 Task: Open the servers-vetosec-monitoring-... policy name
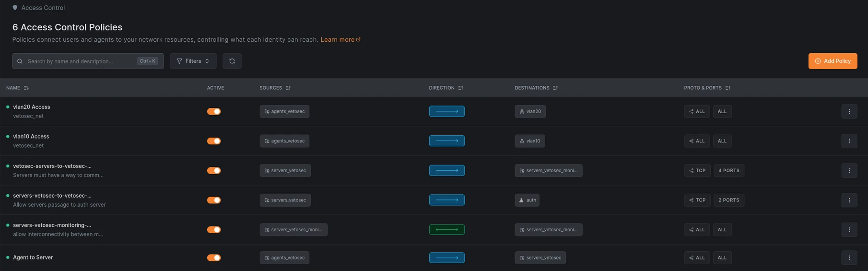click(x=52, y=225)
